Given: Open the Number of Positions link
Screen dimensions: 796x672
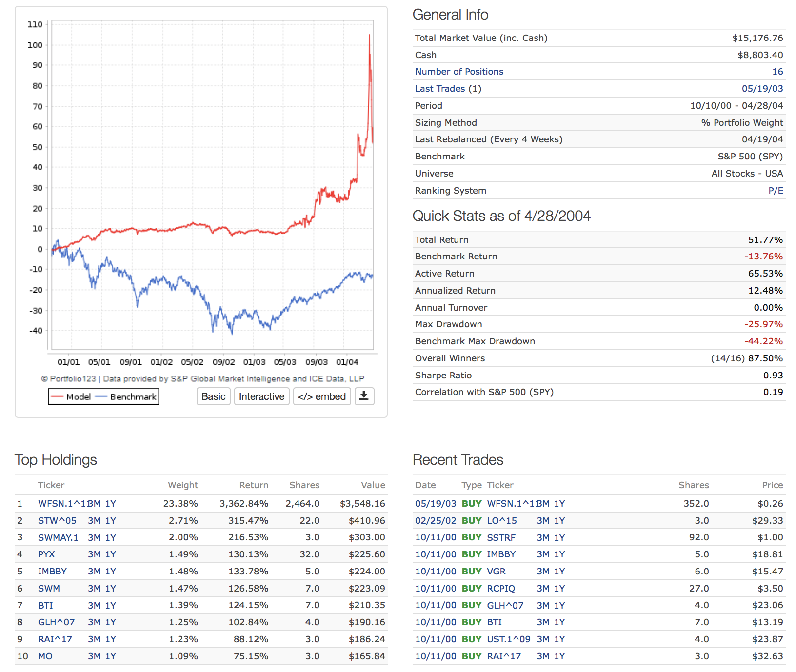Looking at the screenshot, I should tap(459, 72).
